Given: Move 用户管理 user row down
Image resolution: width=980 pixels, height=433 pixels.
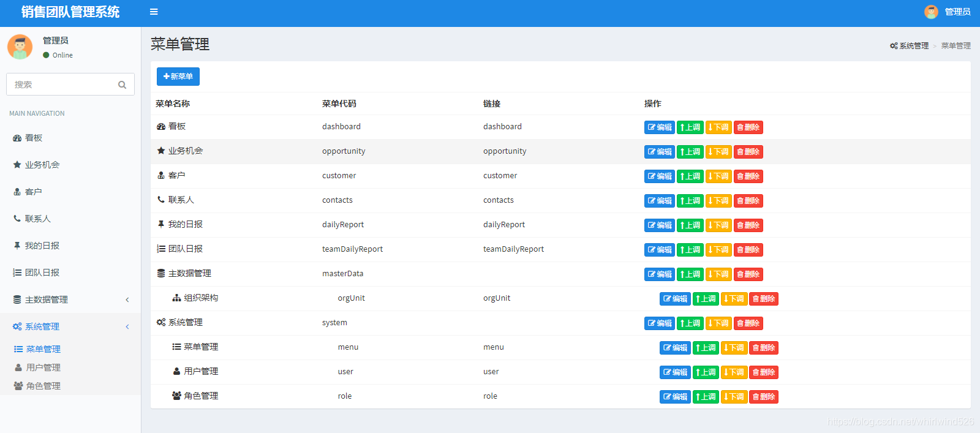Looking at the screenshot, I should [734, 372].
